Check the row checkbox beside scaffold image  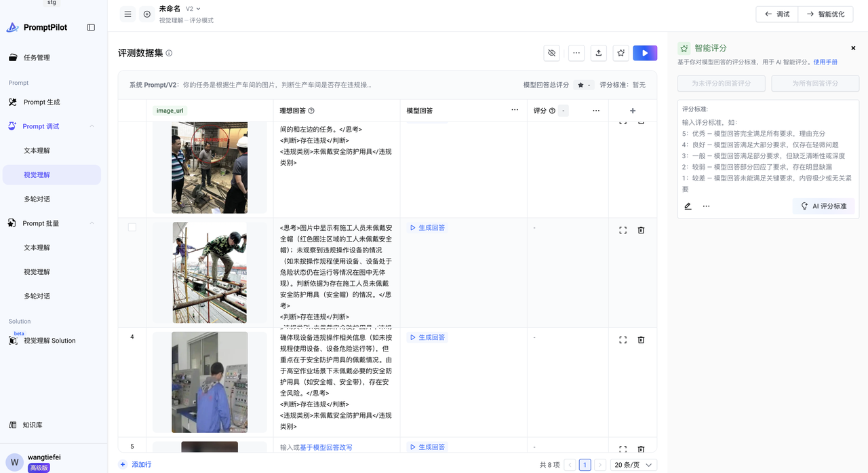coord(132,227)
